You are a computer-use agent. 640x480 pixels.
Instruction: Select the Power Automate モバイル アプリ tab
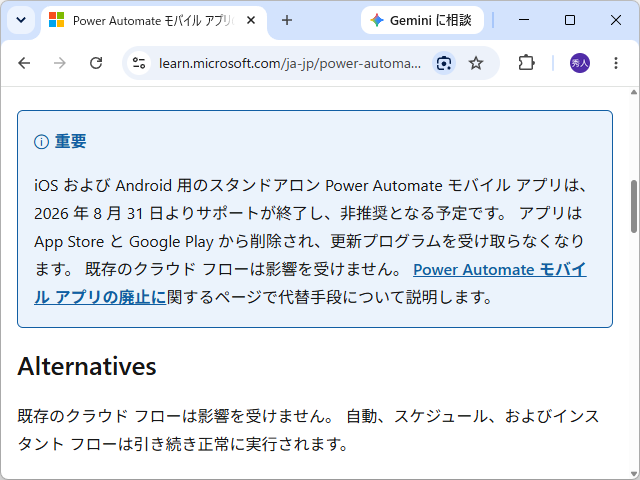click(x=154, y=20)
